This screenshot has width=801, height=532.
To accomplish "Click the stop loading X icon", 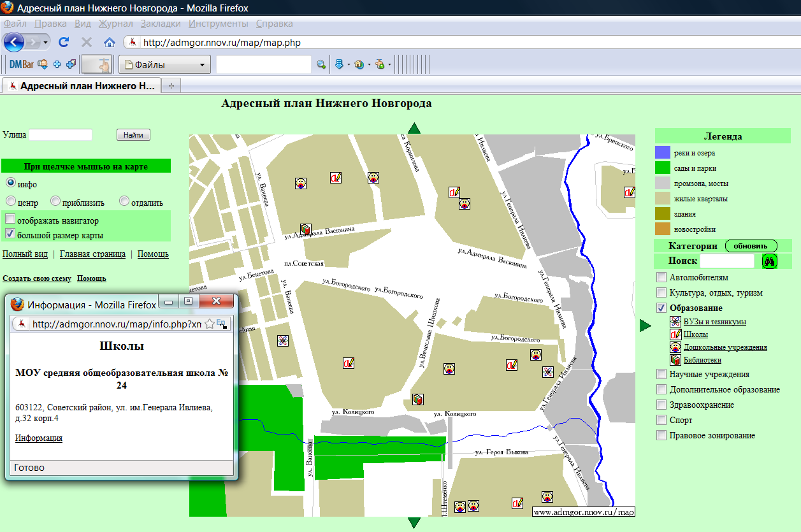I will [87, 43].
